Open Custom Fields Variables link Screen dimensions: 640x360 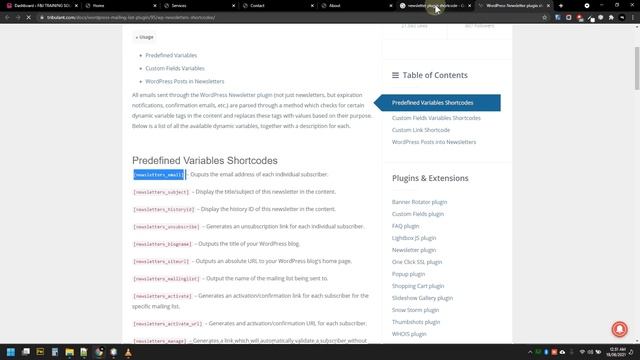[175, 68]
